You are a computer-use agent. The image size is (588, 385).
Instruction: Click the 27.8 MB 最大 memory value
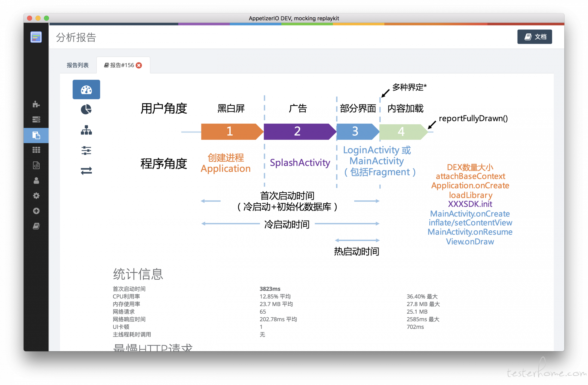[x=423, y=304]
